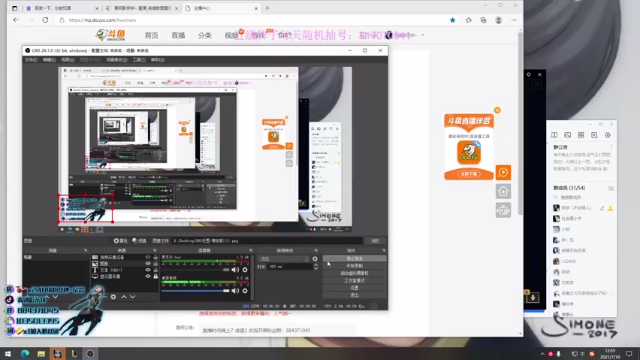The width and height of the screenshot is (640, 360).
Task: Bookmark page with blue star icon
Action: (x=453, y=20)
